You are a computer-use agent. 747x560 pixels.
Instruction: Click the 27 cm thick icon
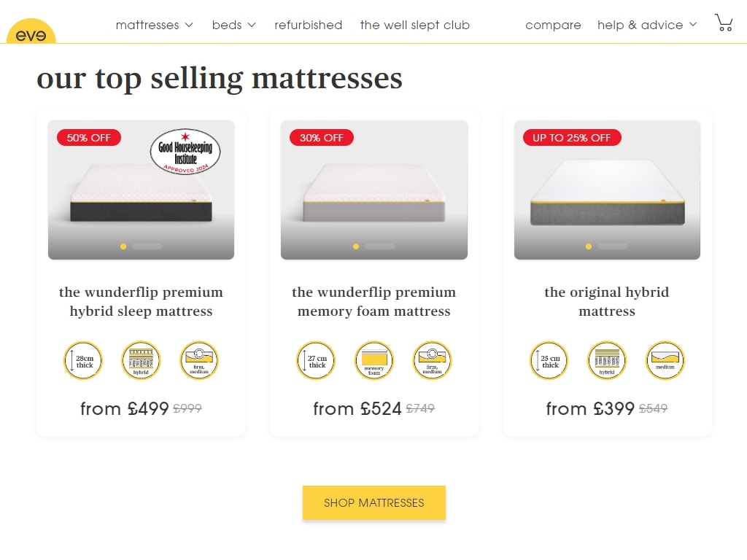pyautogui.click(x=316, y=360)
